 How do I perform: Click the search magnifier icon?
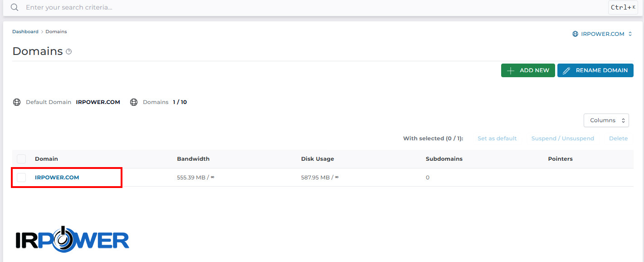(x=15, y=7)
